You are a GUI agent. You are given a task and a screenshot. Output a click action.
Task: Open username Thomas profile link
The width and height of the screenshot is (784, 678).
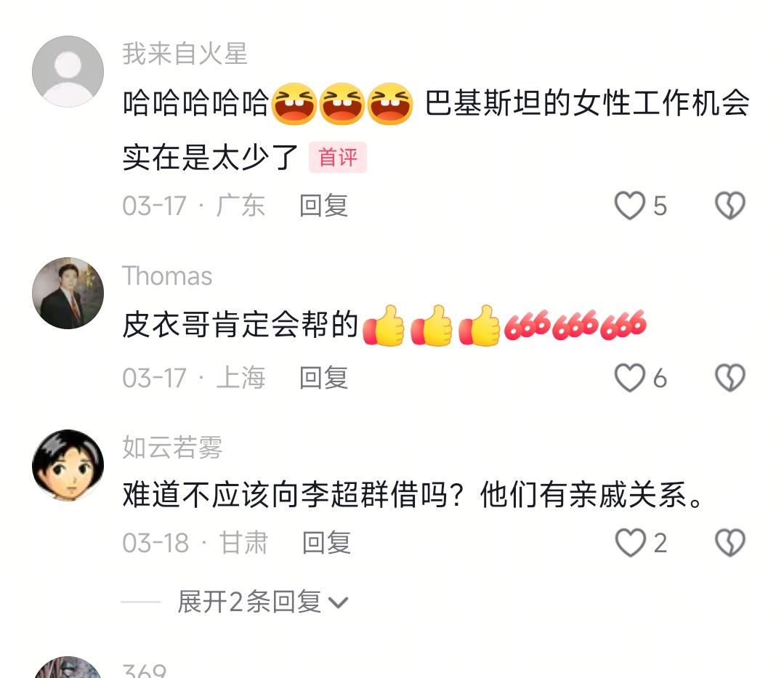point(167,276)
